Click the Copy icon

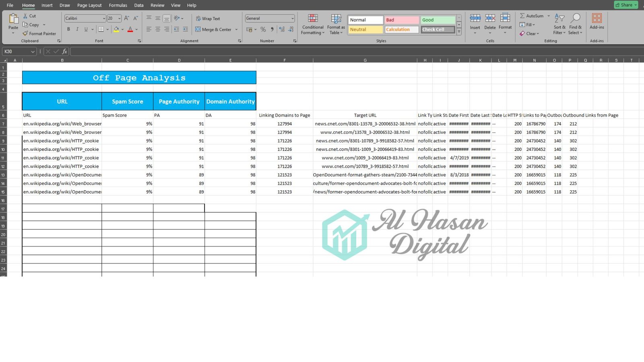pyautogui.click(x=25, y=25)
